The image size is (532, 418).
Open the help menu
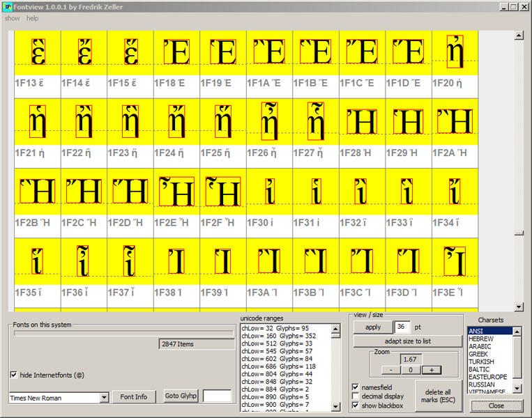pos(33,18)
